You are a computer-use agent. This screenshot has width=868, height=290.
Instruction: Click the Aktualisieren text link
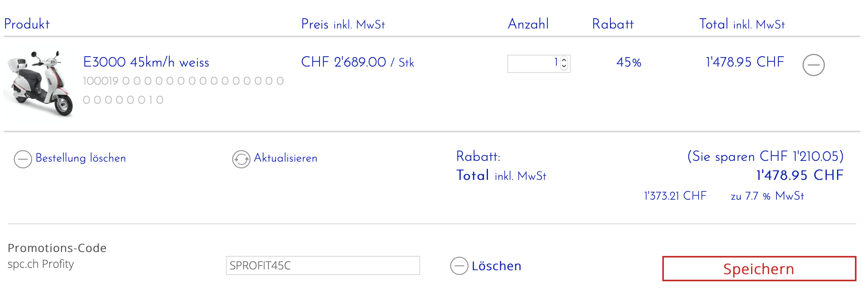tap(285, 158)
